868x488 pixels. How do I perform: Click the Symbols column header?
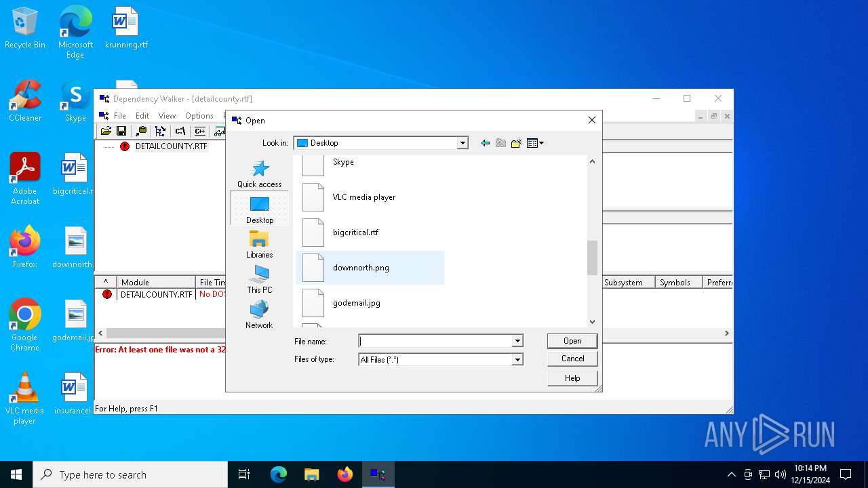click(678, 283)
